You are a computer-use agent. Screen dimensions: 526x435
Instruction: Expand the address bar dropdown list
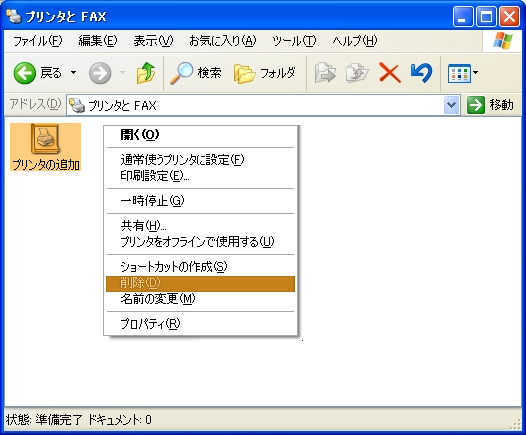point(451,105)
